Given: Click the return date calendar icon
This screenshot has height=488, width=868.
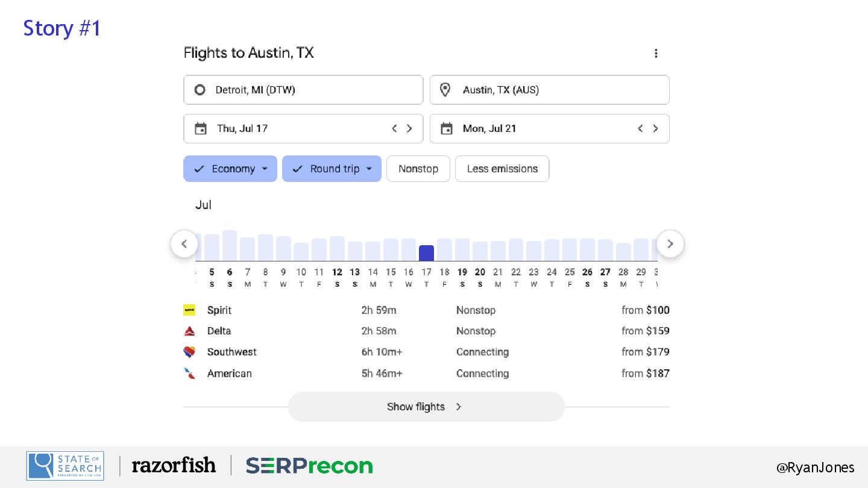Looking at the screenshot, I should (447, 128).
